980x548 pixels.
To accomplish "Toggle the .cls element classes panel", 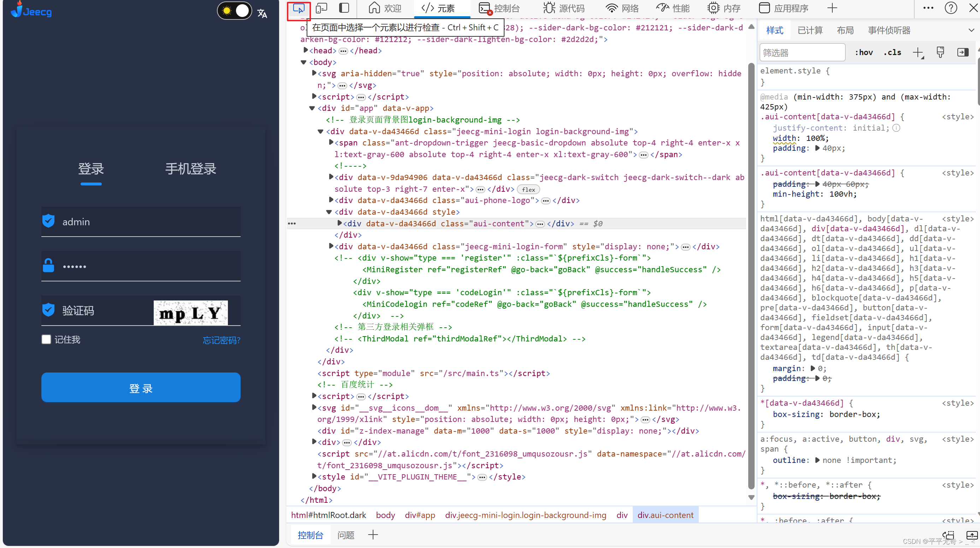I will pyautogui.click(x=892, y=53).
